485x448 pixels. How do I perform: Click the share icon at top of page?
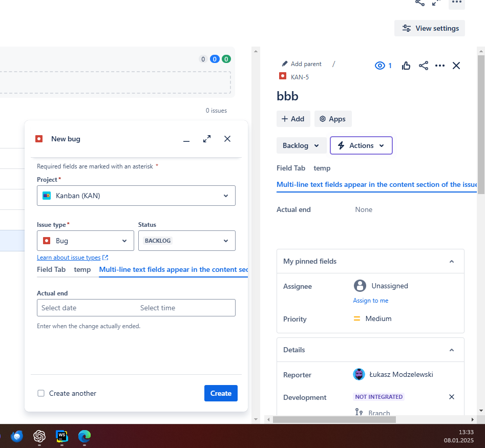[420, 3]
